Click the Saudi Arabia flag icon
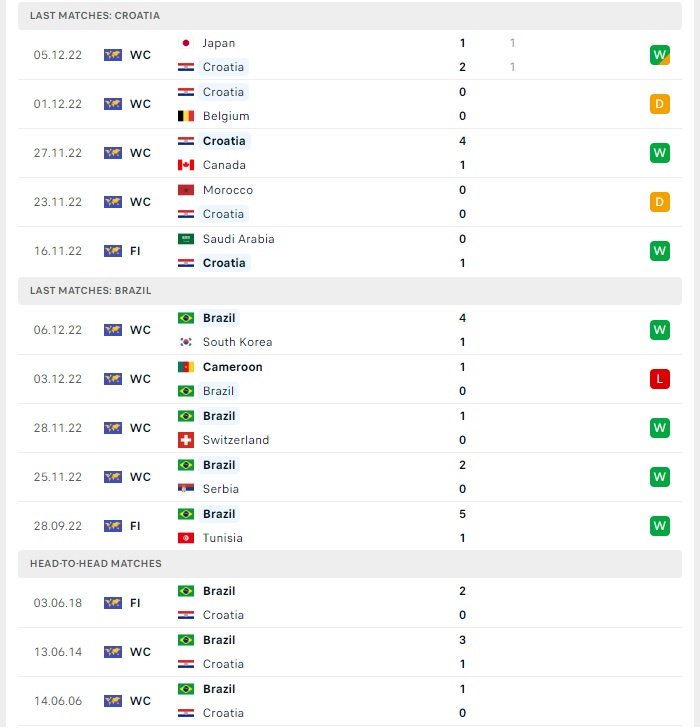Screen dimensions: 700x728 click(186, 239)
